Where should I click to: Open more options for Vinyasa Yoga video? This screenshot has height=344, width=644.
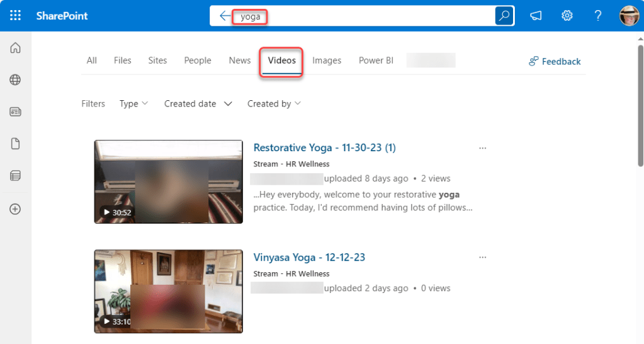(483, 258)
